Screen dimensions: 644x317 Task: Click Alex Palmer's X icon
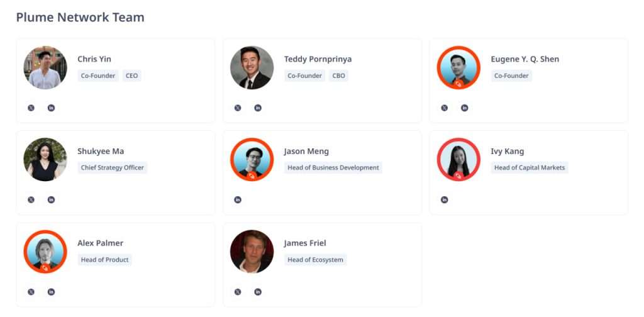pyautogui.click(x=31, y=292)
